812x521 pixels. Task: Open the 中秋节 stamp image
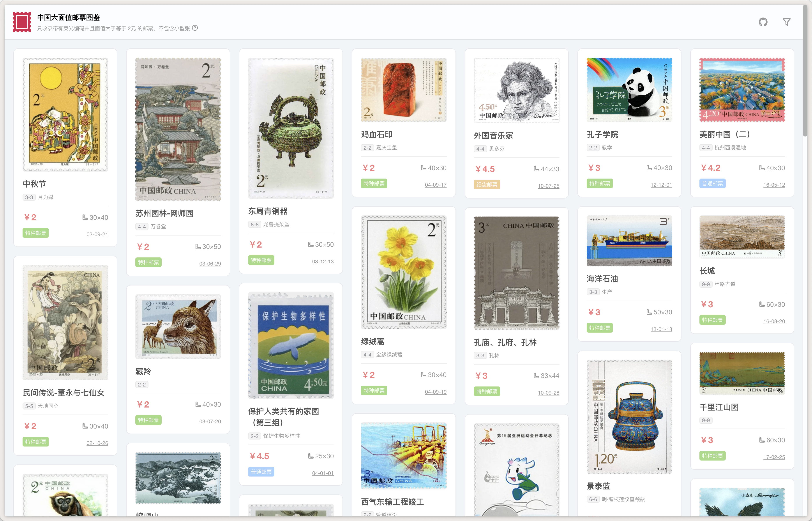pyautogui.click(x=65, y=114)
